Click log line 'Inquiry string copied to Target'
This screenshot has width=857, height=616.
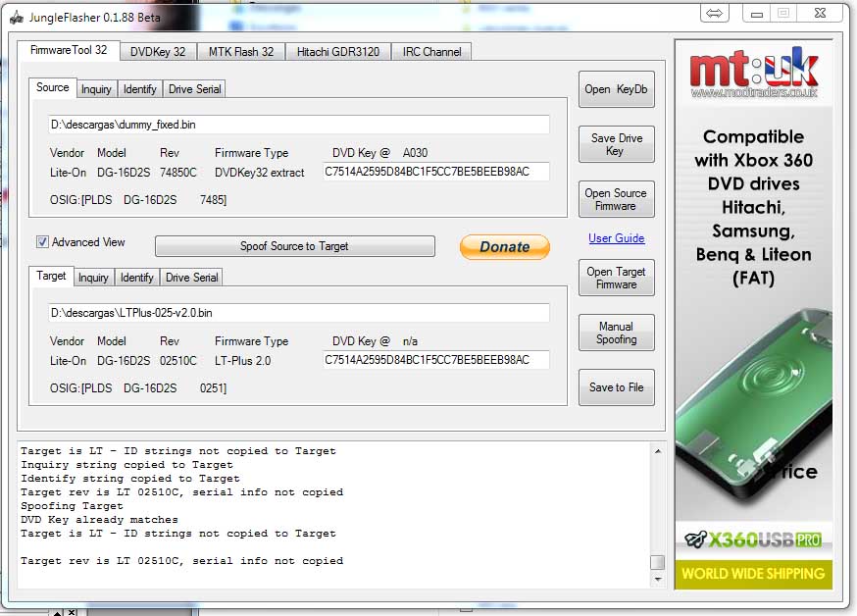click(126, 465)
